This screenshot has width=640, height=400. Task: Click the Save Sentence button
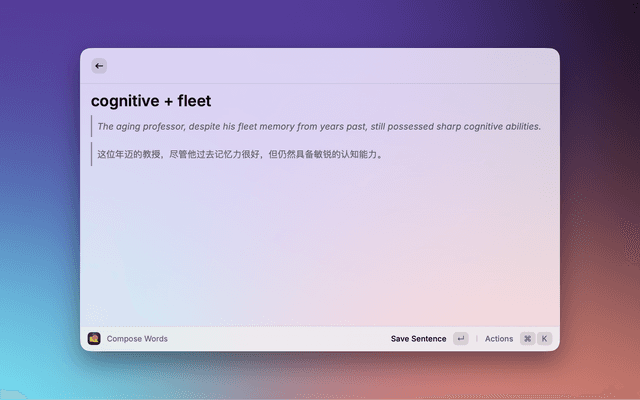[418, 339]
